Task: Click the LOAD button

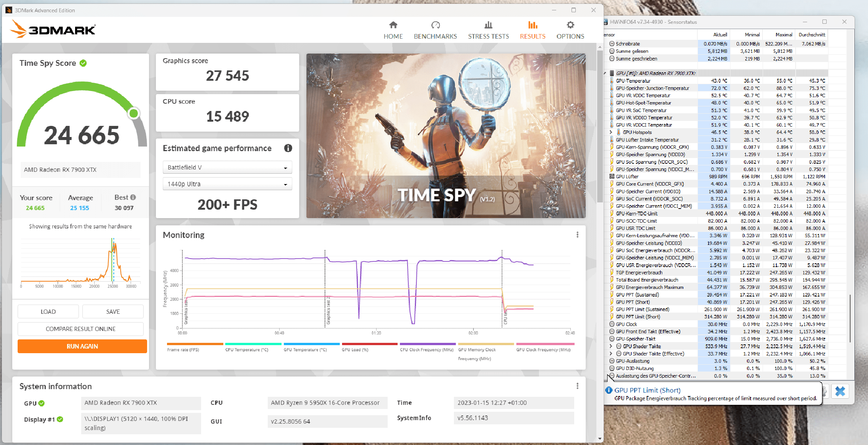Action: point(48,311)
